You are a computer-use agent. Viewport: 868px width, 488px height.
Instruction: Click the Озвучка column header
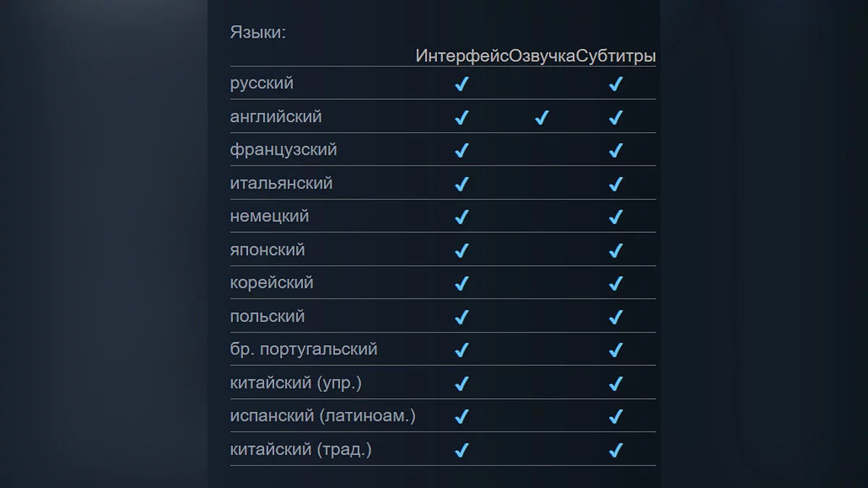click(542, 56)
